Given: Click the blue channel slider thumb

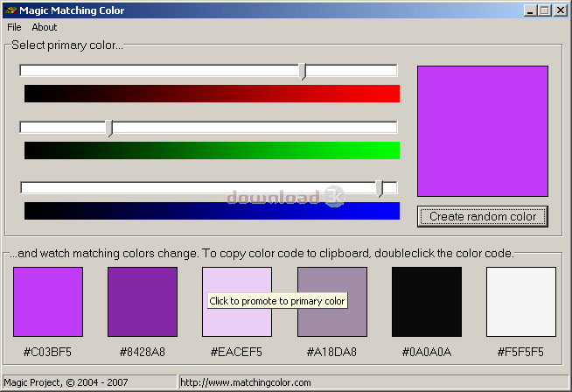Looking at the screenshot, I should tap(380, 187).
